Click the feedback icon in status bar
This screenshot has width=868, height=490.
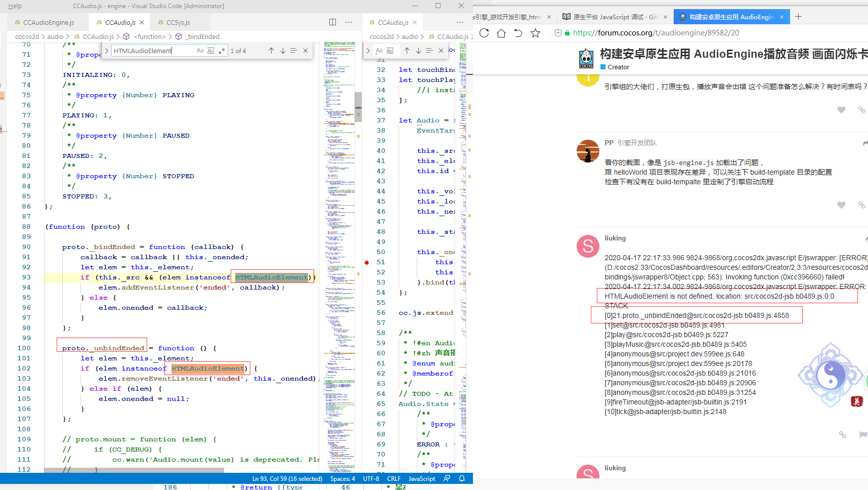(447, 478)
